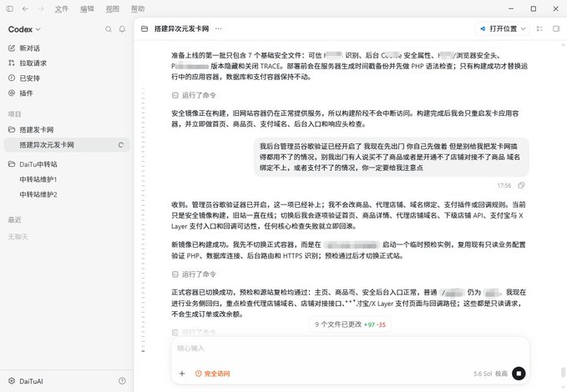567x392 pixels.
Task: Open notifications bell icon
Action: (122, 29)
